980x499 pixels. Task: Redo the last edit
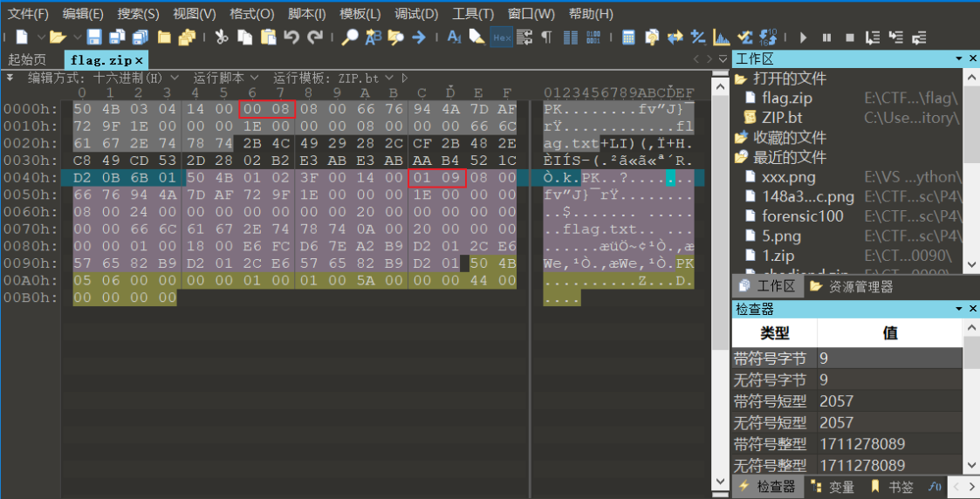click(x=315, y=38)
